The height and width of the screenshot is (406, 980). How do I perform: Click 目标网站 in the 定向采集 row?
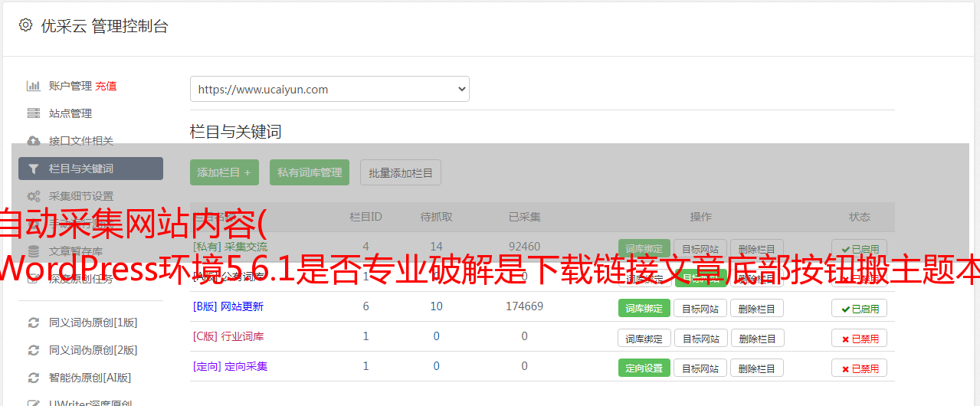coord(700,368)
